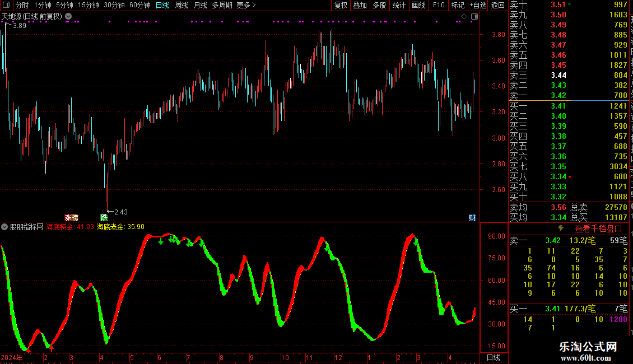This screenshot has height=364, width=633.
Task: Select the 30分钟 period
Action: click(x=114, y=5)
